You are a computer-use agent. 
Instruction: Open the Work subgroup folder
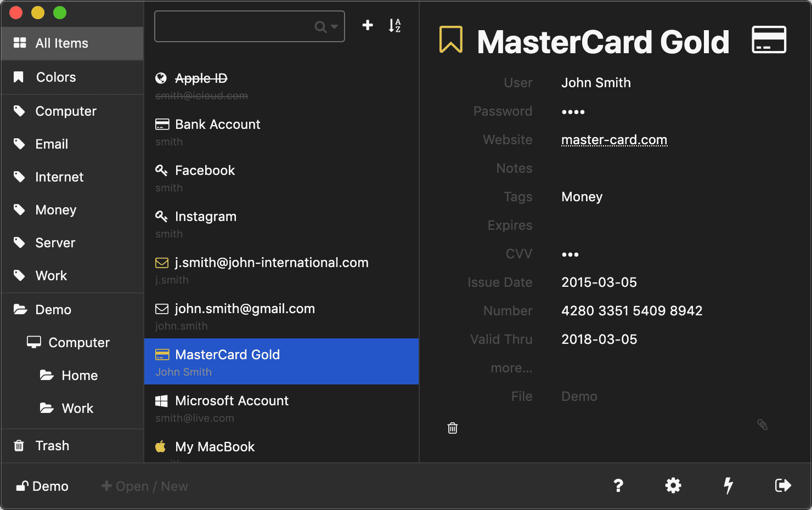pyautogui.click(x=72, y=409)
